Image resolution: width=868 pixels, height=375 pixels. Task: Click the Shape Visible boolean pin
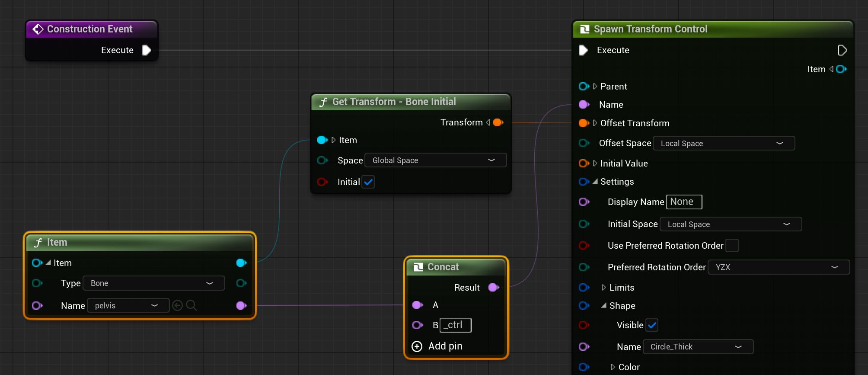[584, 325]
